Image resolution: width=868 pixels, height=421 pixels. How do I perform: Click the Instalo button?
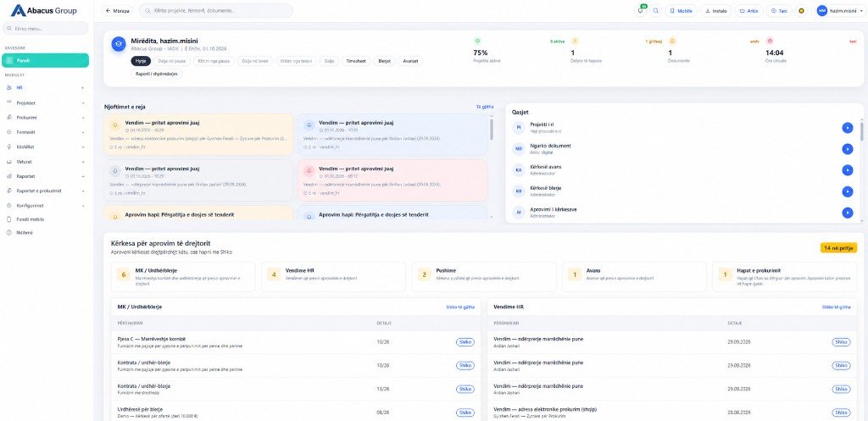(x=715, y=10)
